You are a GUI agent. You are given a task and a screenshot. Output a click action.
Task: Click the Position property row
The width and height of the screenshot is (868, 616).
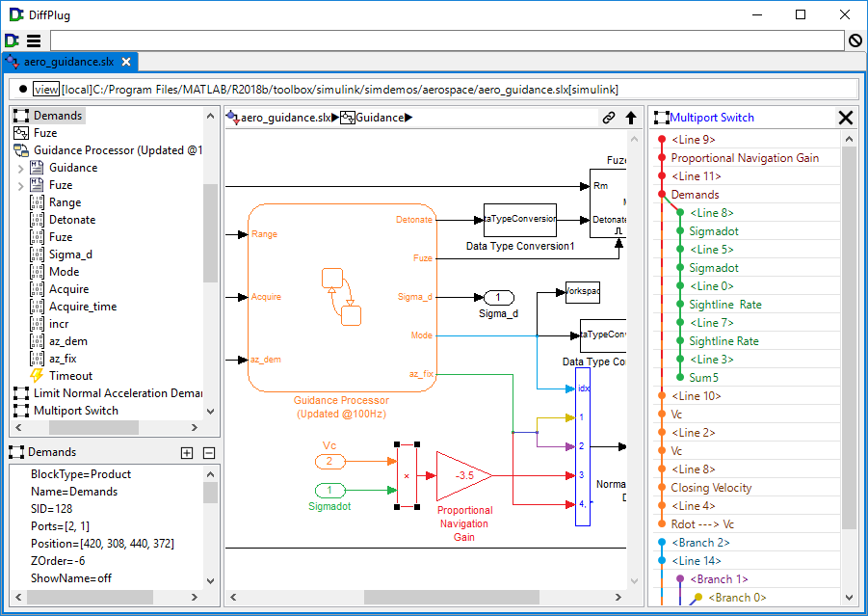click(x=102, y=544)
